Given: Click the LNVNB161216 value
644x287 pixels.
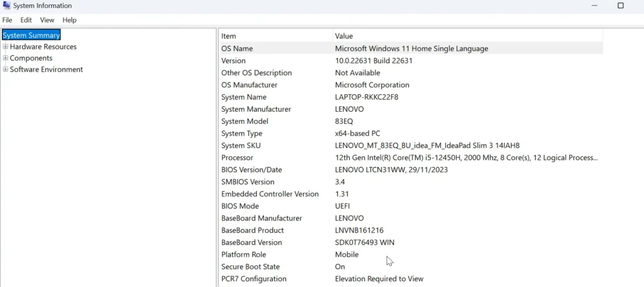Looking at the screenshot, I should (359, 230).
